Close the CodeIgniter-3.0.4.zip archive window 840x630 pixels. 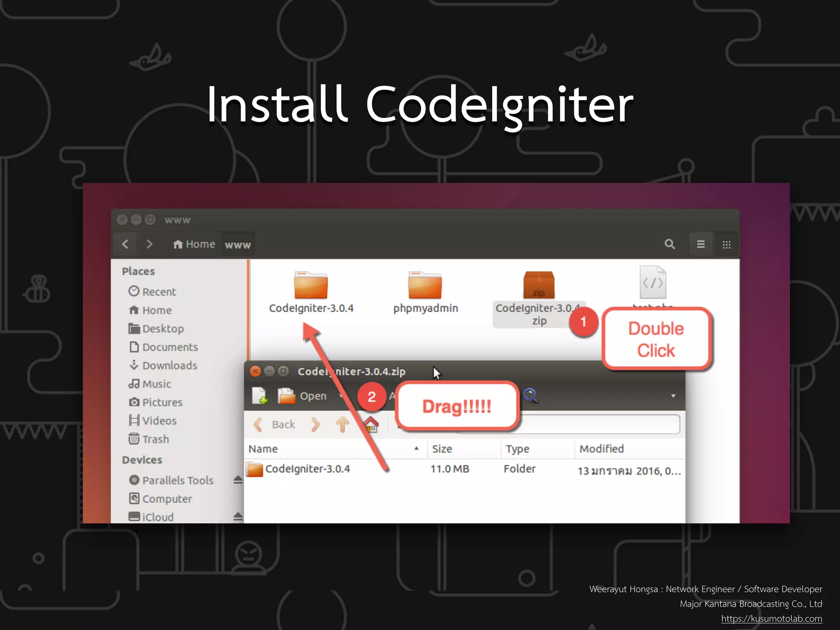(x=255, y=371)
